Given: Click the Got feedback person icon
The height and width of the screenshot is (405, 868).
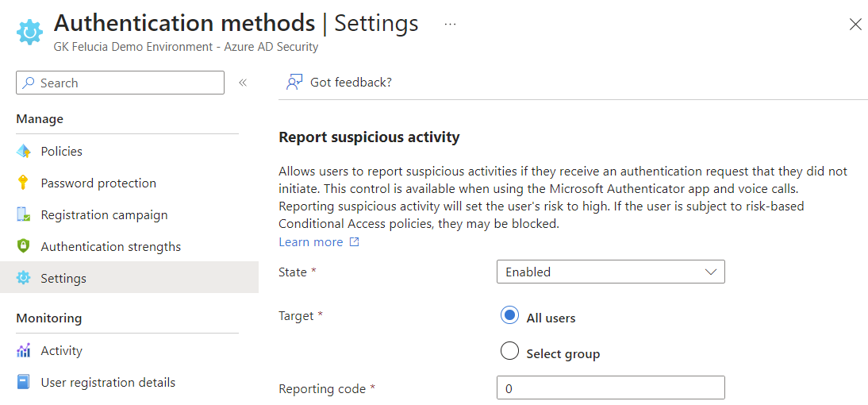Looking at the screenshot, I should (294, 82).
